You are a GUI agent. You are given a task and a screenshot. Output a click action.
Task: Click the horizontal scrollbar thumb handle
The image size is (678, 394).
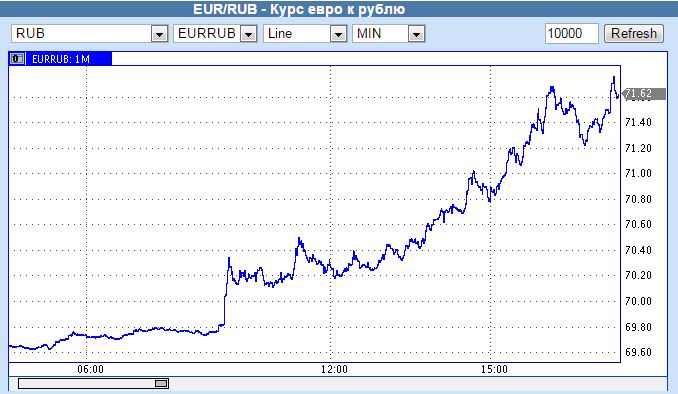click(161, 383)
